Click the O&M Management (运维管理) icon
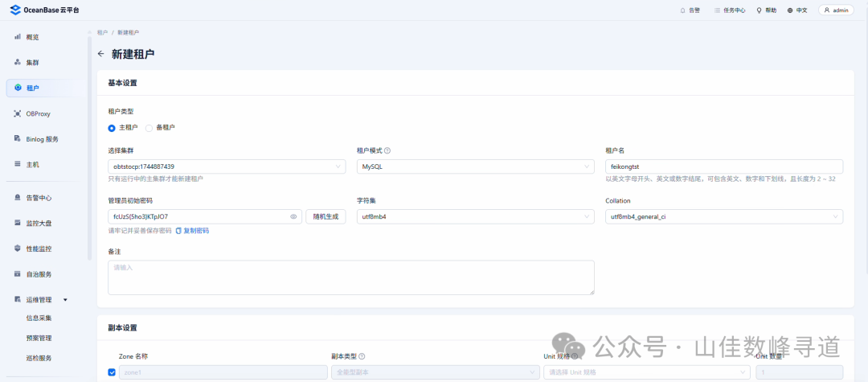Screen dimensions: 868x382 click(17, 299)
